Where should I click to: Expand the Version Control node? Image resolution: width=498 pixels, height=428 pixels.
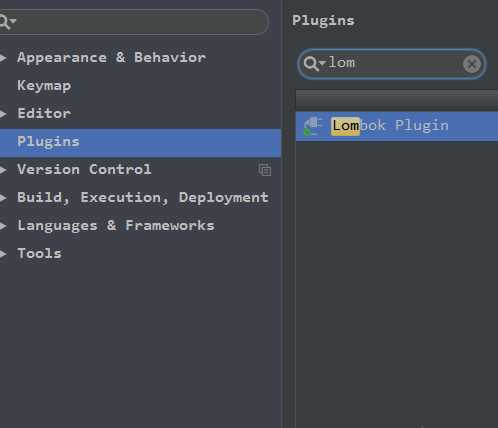point(3,170)
